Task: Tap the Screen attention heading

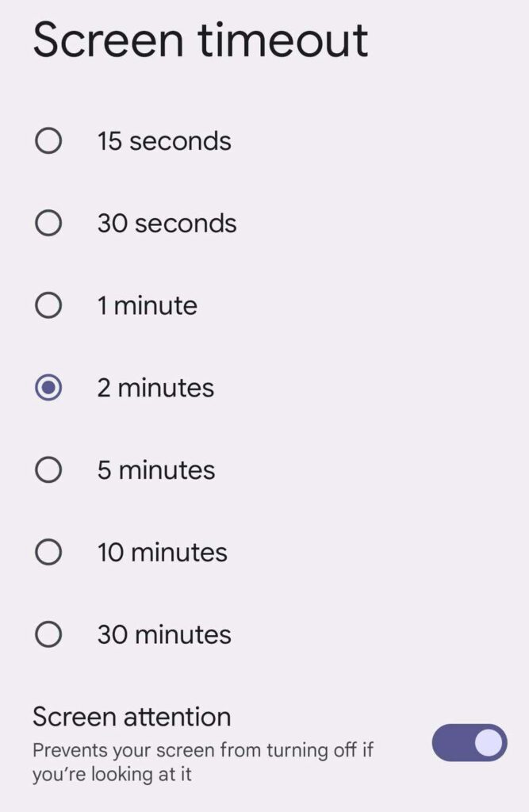Action: (132, 716)
